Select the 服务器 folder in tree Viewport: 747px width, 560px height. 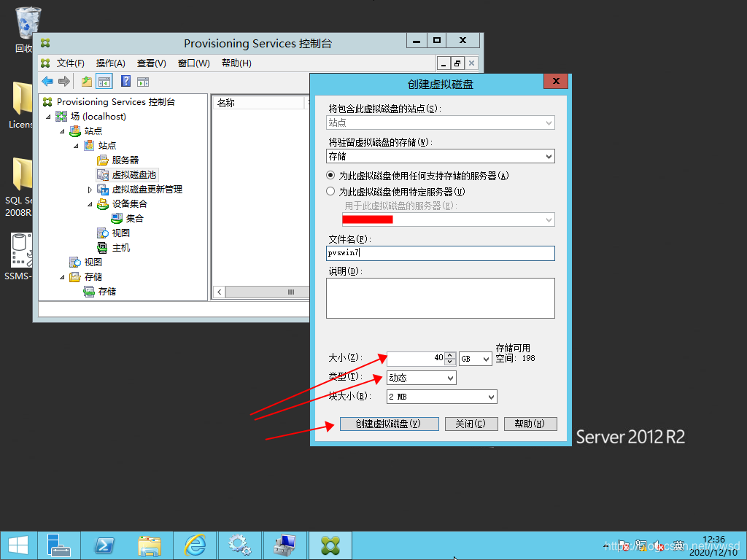[x=125, y=160]
